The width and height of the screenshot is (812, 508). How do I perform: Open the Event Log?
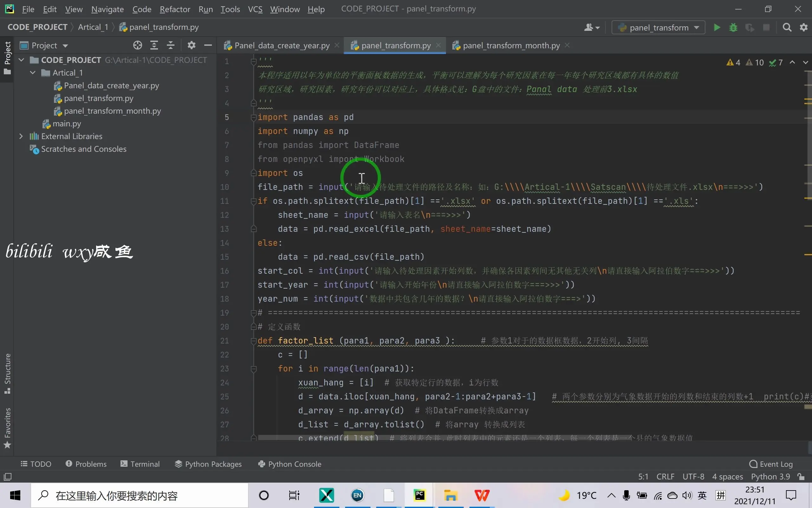771,464
